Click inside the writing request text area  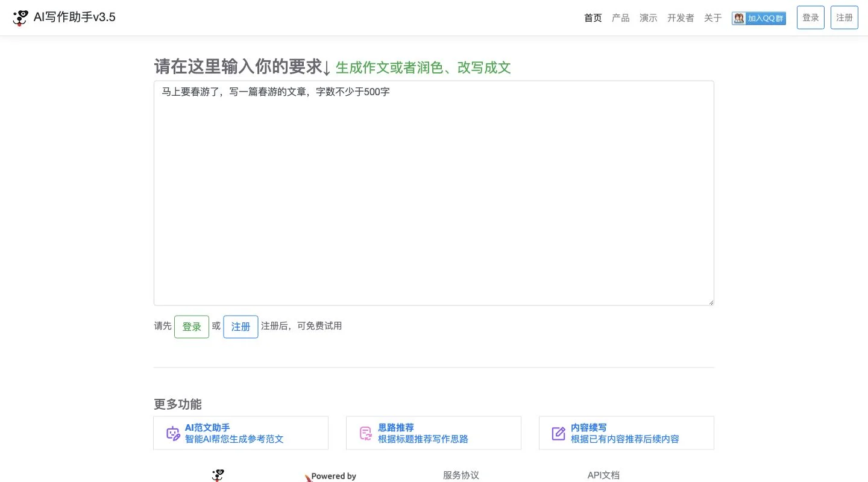(x=433, y=193)
